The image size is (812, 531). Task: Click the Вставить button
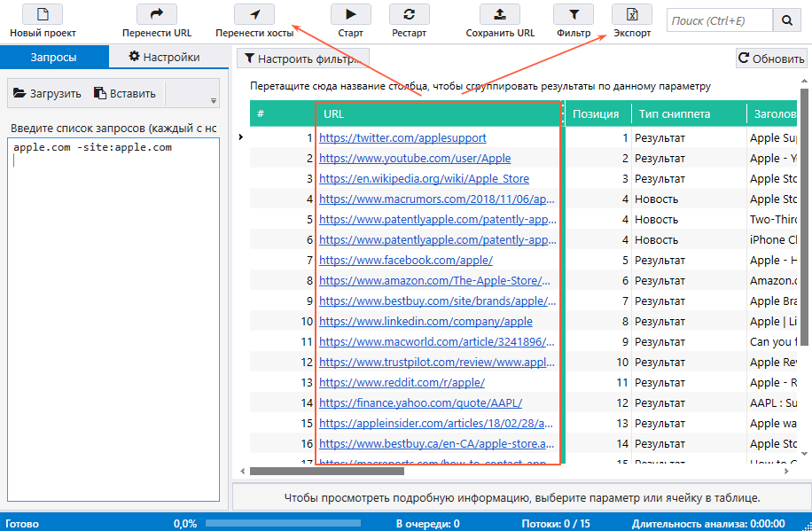pos(125,93)
